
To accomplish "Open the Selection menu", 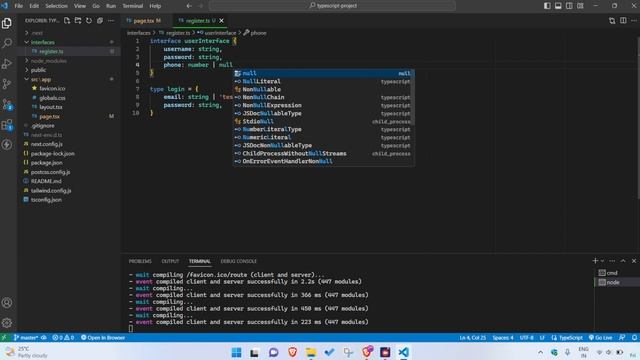I will click(x=56, y=6).
